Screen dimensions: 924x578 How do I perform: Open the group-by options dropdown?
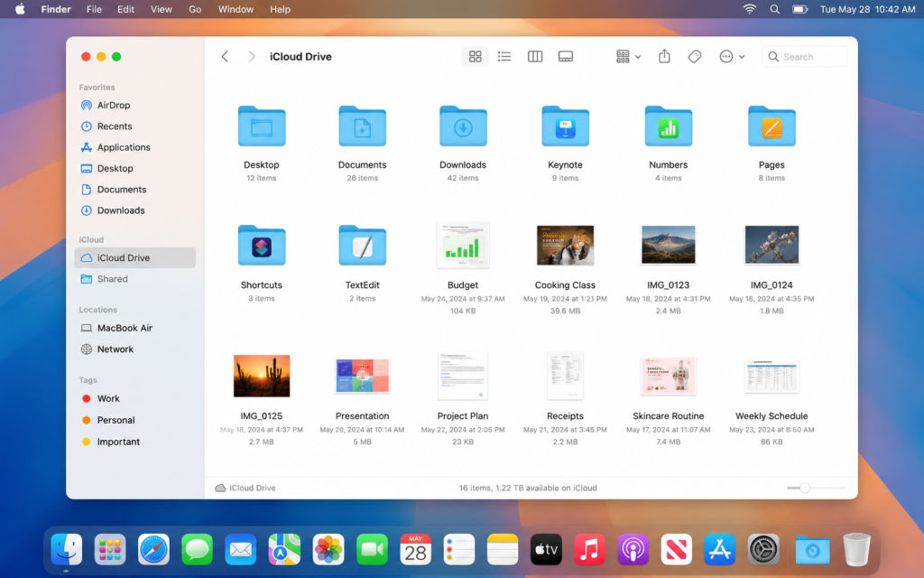pyautogui.click(x=628, y=57)
